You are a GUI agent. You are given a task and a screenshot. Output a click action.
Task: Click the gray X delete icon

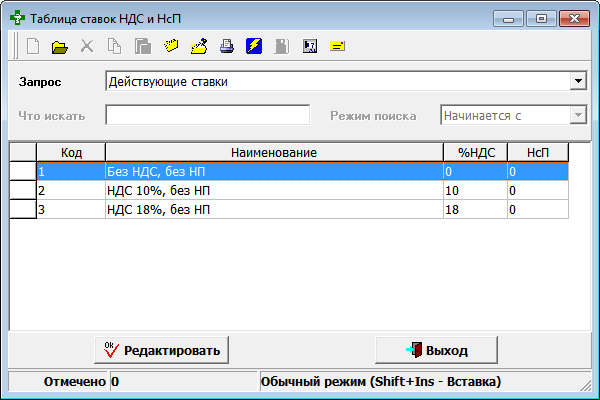(87, 46)
